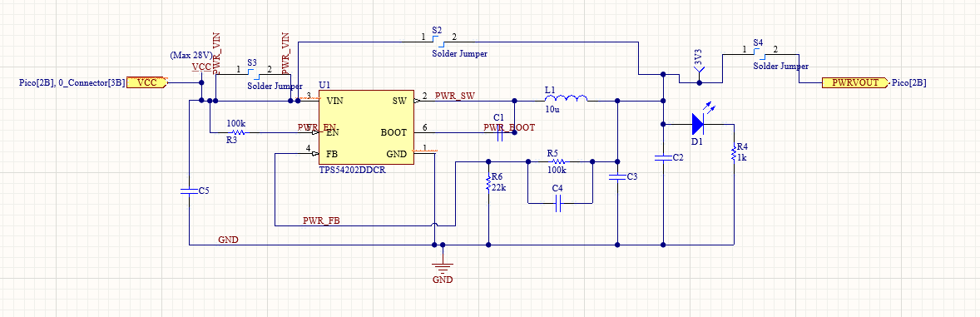Select the R6 22k resistor
The height and width of the screenshot is (317, 980).
488,183
